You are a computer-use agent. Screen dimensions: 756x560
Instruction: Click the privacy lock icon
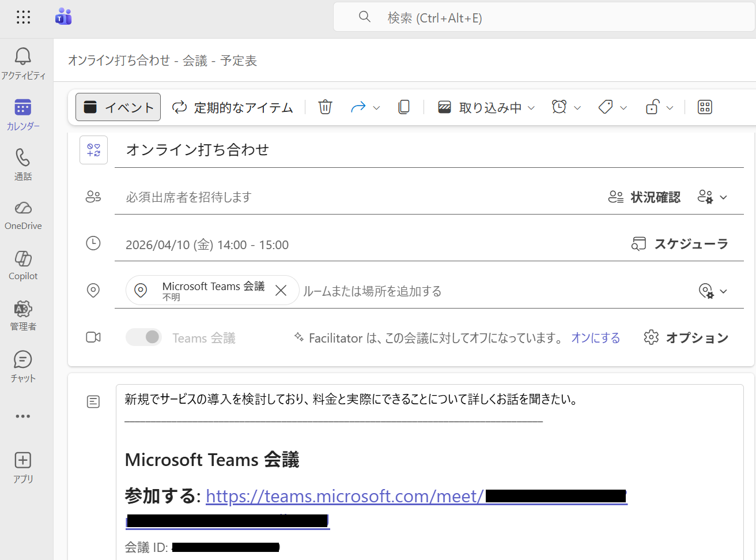pyautogui.click(x=652, y=107)
